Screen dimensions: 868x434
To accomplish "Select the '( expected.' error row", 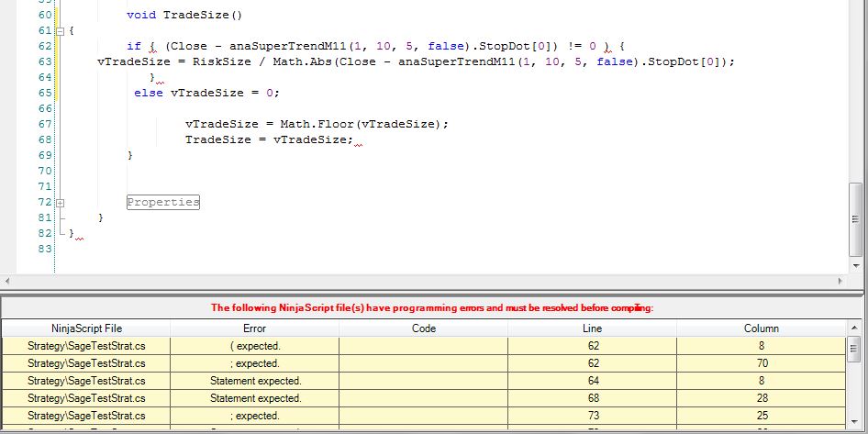I will 424,346.
